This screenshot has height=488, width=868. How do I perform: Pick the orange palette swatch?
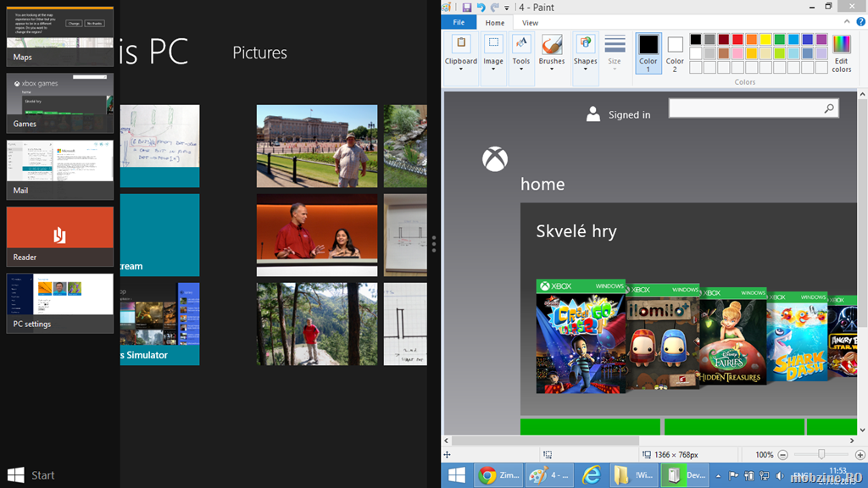pyautogui.click(x=752, y=39)
